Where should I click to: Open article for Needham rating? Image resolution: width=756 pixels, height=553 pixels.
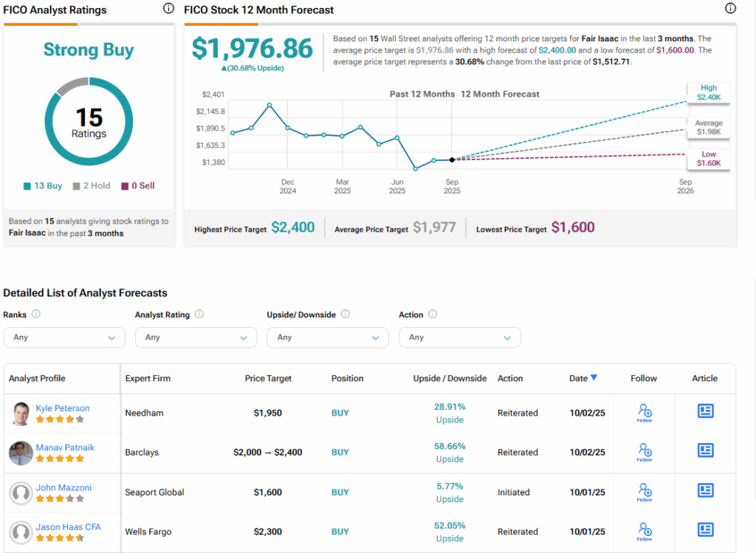pos(705,411)
